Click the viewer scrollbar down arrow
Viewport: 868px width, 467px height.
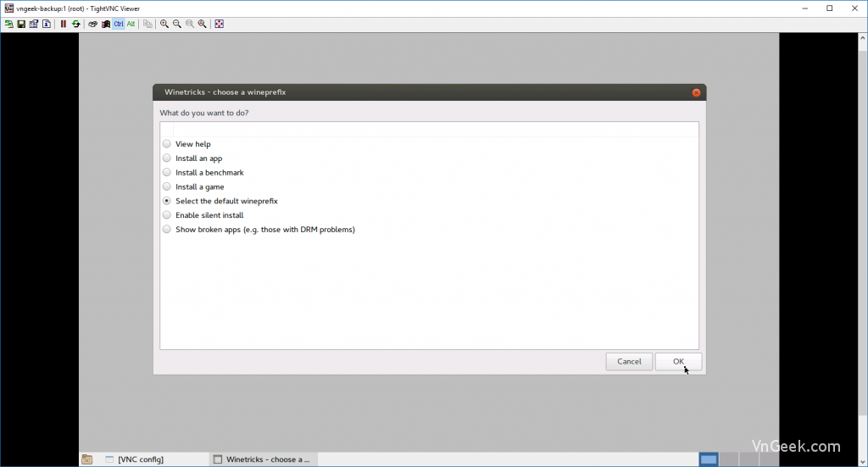coord(862,461)
